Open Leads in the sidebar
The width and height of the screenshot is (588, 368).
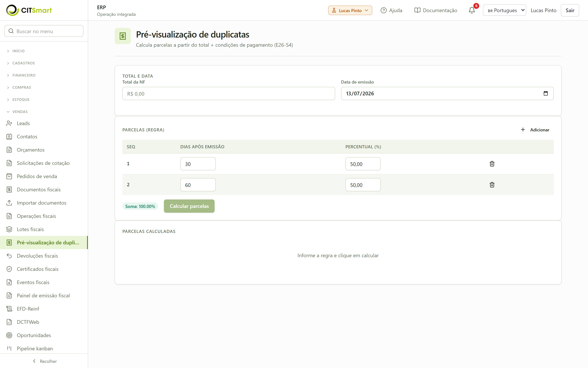[44, 123]
